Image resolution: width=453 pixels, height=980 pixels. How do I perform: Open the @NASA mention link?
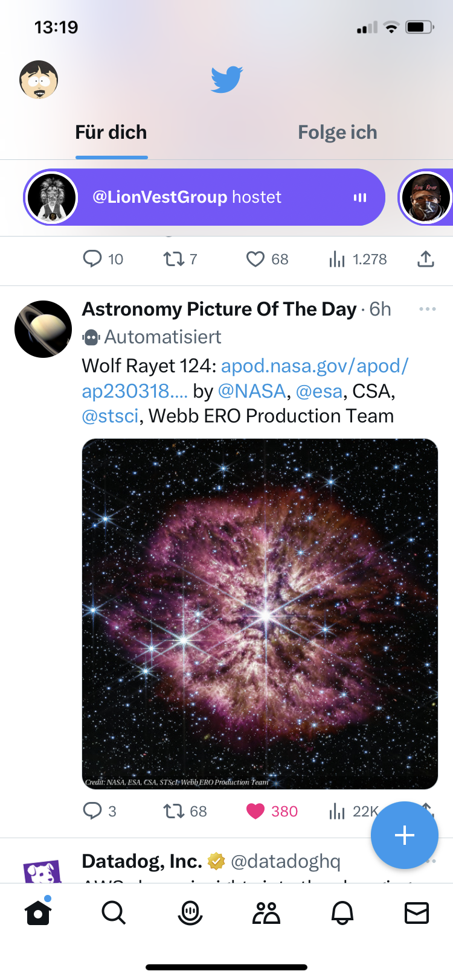[251, 392]
